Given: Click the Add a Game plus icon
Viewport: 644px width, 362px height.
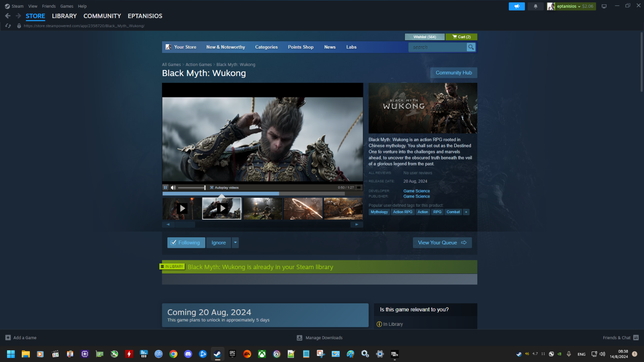Looking at the screenshot, I should pos(8,337).
